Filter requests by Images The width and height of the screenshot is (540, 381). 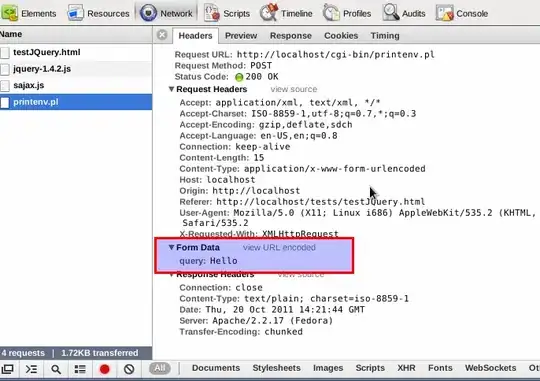click(328, 368)
